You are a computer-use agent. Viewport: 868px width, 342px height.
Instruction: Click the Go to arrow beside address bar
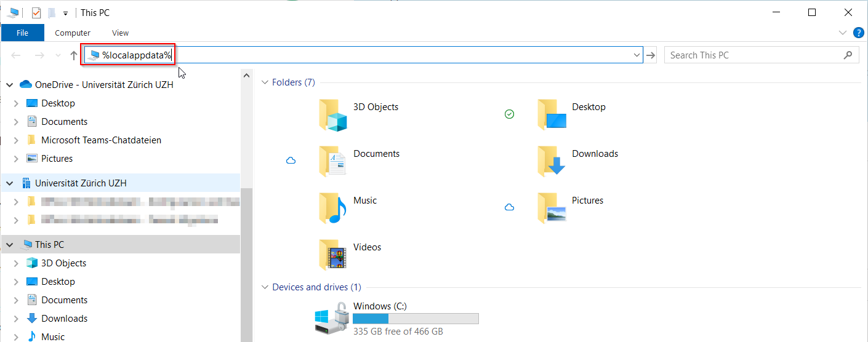click(651, 55)
